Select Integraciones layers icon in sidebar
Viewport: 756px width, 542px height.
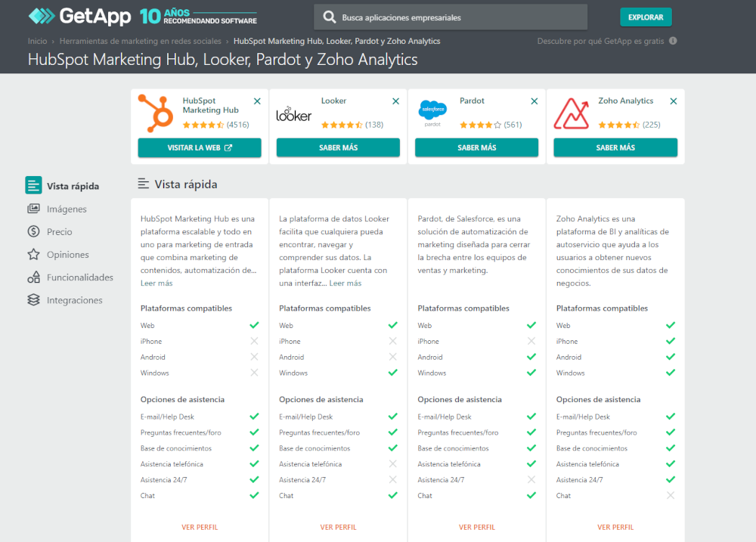pos(33,300)
